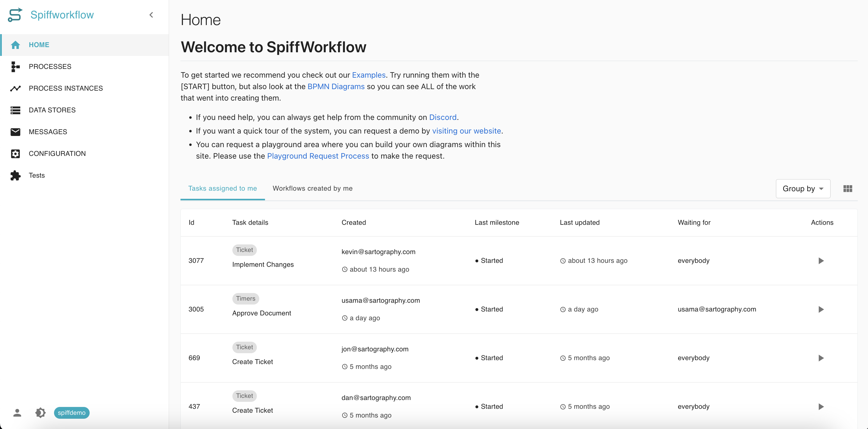Click jon@sartography.com creator email
The height and width of the screenshot is (429, 868).
coord(375,349)
